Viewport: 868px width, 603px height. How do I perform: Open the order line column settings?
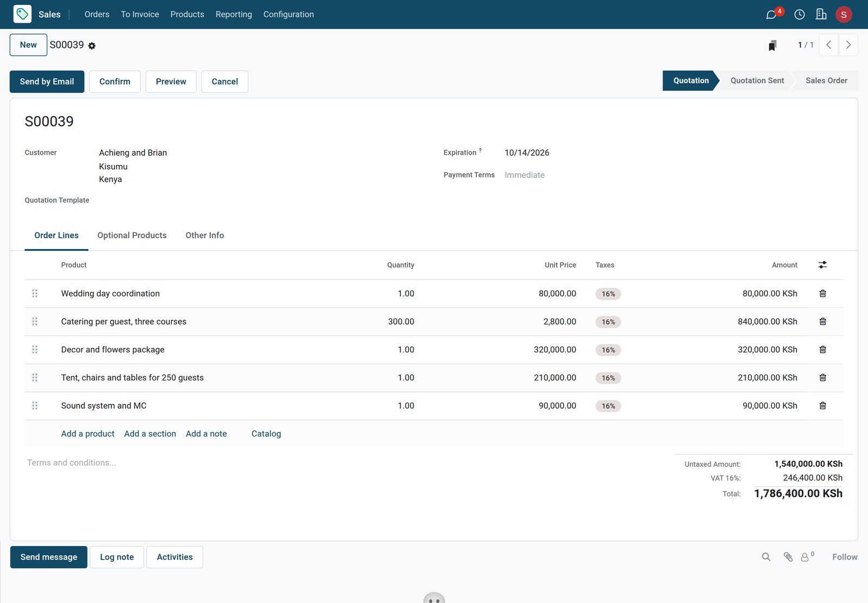(822, 265)
